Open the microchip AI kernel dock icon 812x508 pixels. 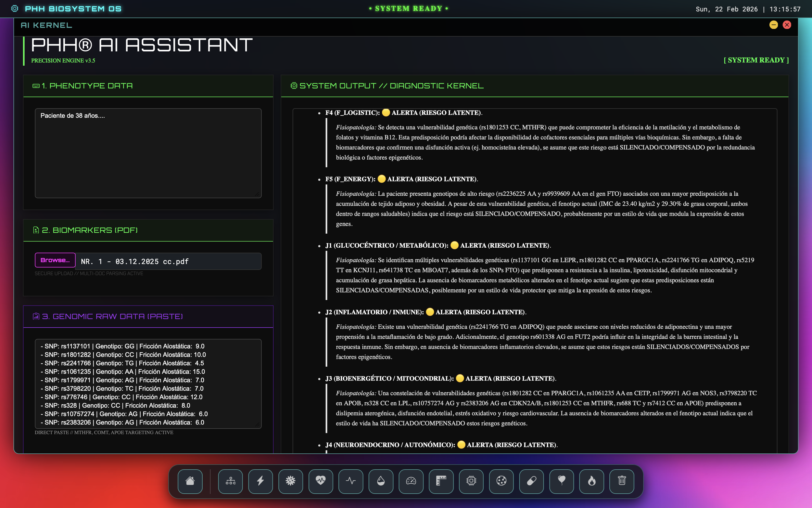tap(471, 481)
